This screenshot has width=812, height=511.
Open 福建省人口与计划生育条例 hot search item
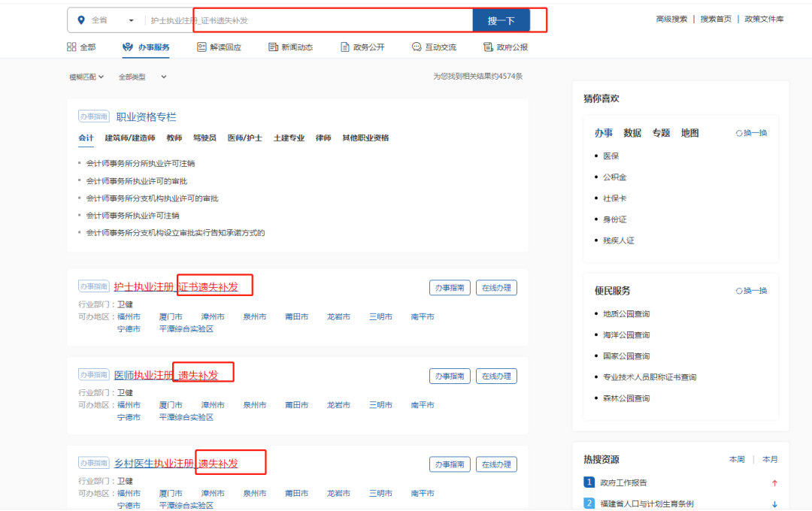647,503
